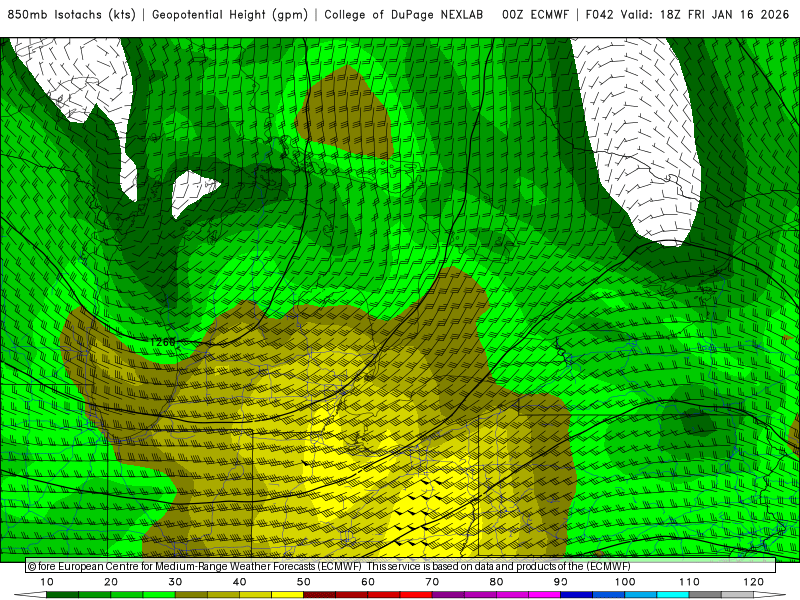Select the bright red 65-70 kt legend swatch
This screenshot has height=600, width=800.
[x=416, y=595]
